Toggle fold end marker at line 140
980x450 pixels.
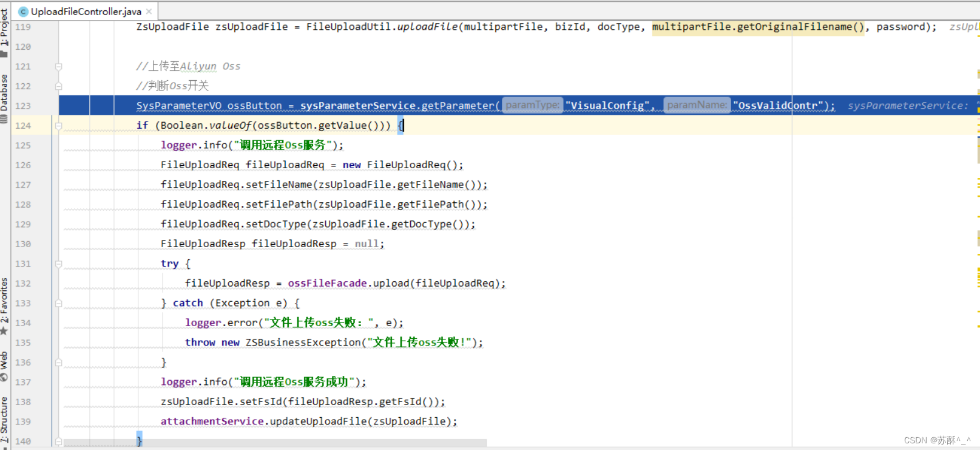click(59, 441)
